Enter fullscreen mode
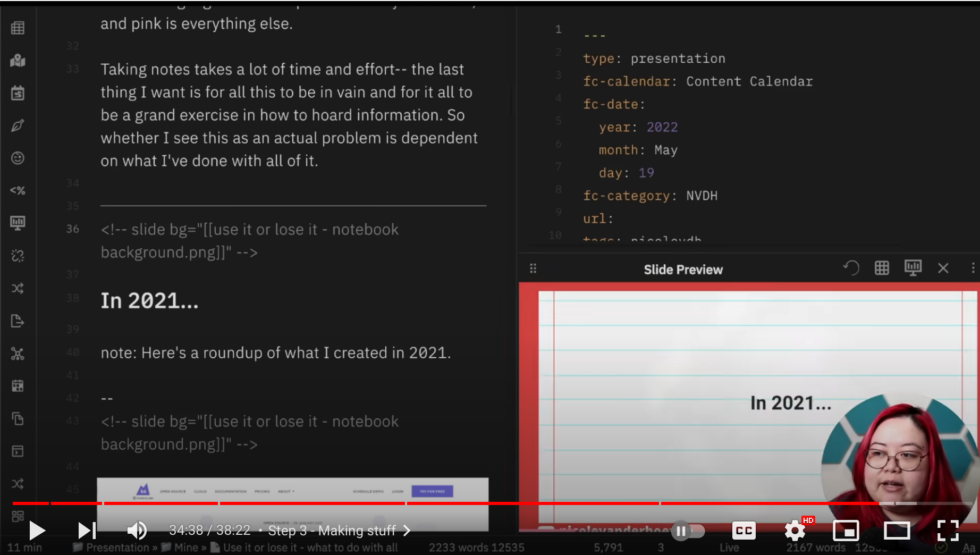The width and height of the screenshot is (980, 555). [x=948, y=530]
